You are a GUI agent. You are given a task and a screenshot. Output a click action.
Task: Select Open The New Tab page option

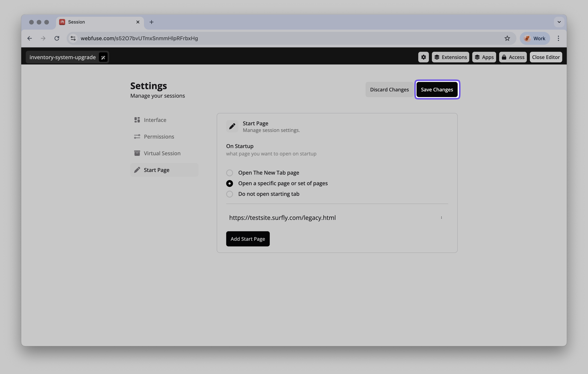point(229,173)
